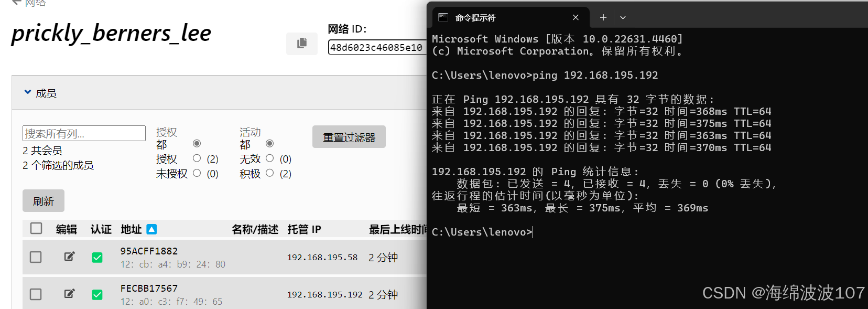Viewport: 868px width, 309px height.
Task: Toggle auth checkmark for FECBB17567
Action: pyautogui.click(x=97, y=295)
